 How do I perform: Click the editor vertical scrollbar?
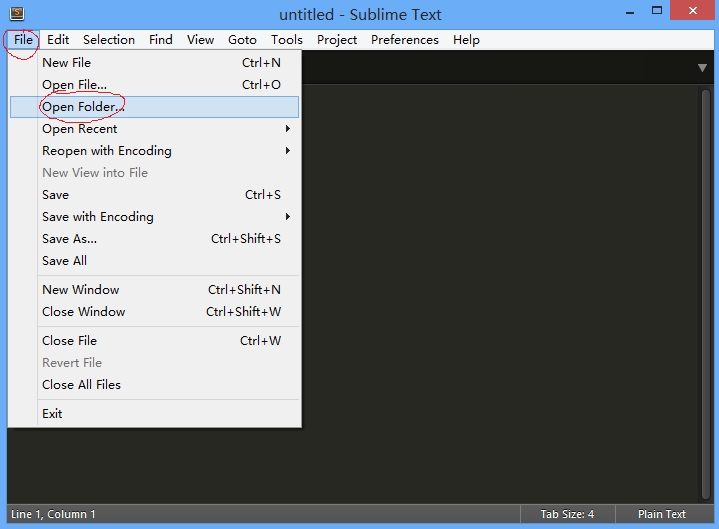tap(706, 293)
